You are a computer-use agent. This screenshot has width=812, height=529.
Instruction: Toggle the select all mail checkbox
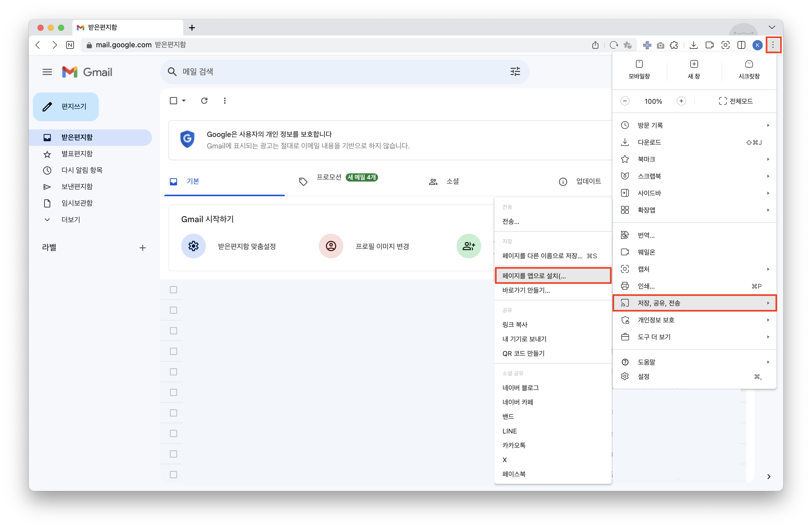173,101
